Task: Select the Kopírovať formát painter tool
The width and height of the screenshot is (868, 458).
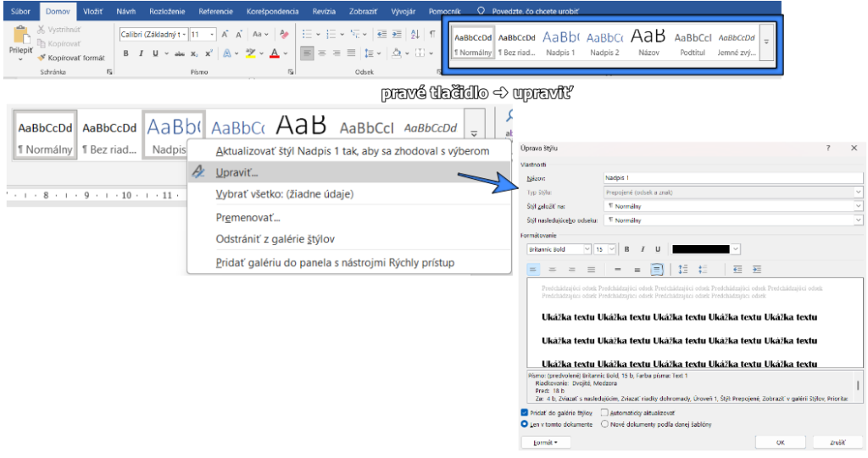Action: [71, 58]
